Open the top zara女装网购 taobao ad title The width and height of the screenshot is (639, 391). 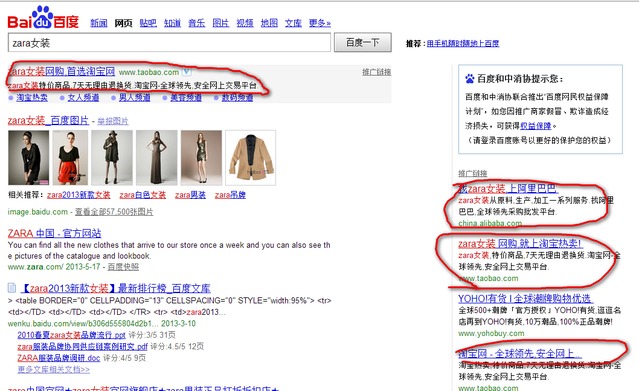point(62,71)
